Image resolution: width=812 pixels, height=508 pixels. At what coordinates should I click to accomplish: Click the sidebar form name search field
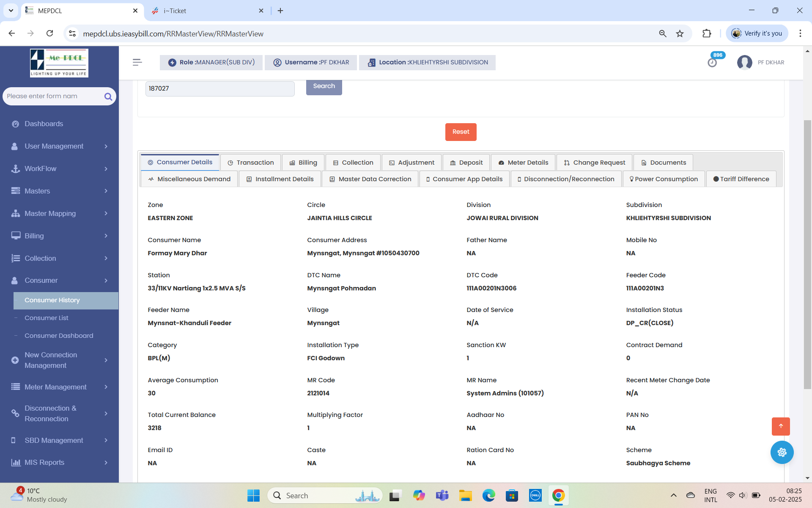point(54,97)
